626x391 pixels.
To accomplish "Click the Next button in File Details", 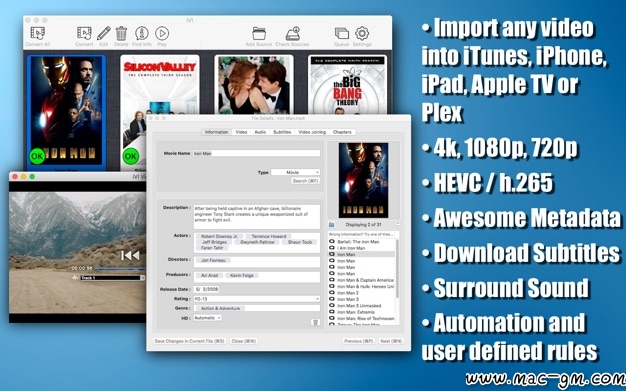I will click(x=391, y=341).
